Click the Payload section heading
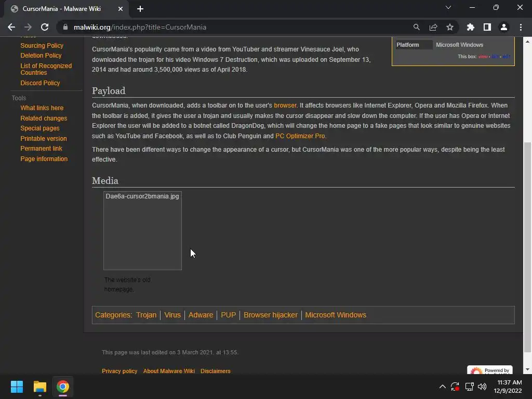Screen dimensions: 532x399 click(x=109, y=90)
